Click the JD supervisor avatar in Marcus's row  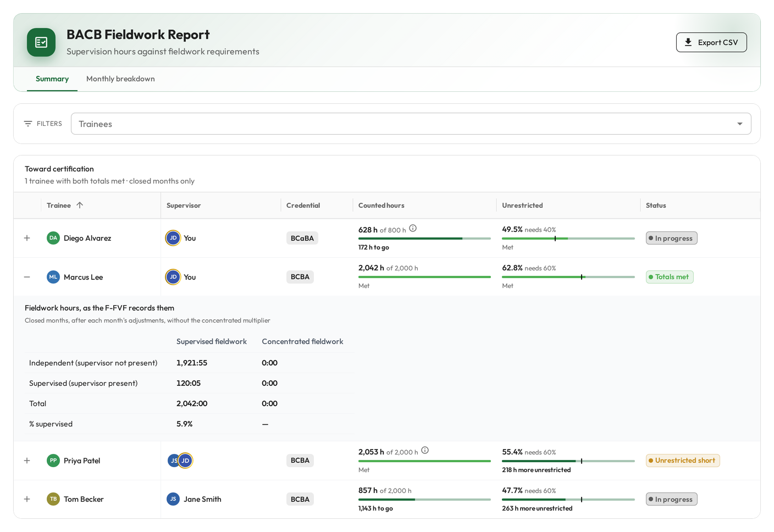click(173, 277)
